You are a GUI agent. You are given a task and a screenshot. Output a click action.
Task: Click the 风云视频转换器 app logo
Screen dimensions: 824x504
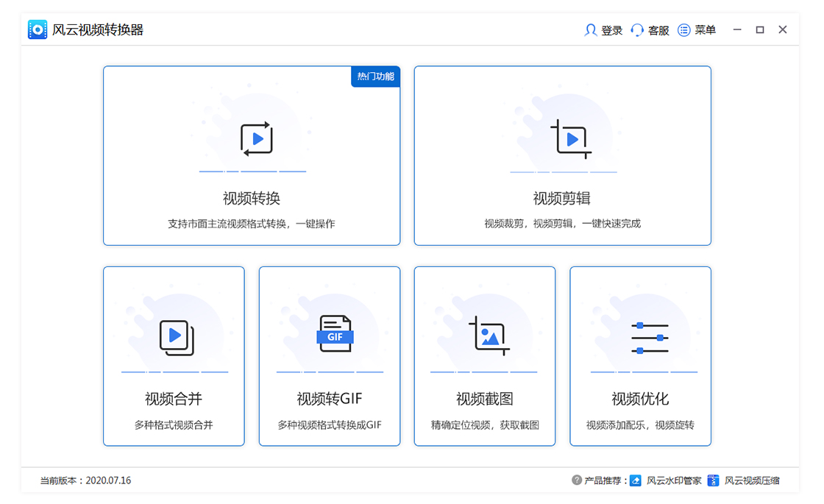(x=38, y=29)
